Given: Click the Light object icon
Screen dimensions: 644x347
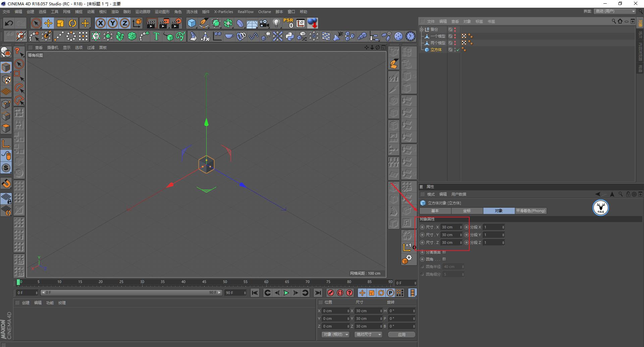Looking at the screenshot, I should pyautogui.click(x=276, y=23).
